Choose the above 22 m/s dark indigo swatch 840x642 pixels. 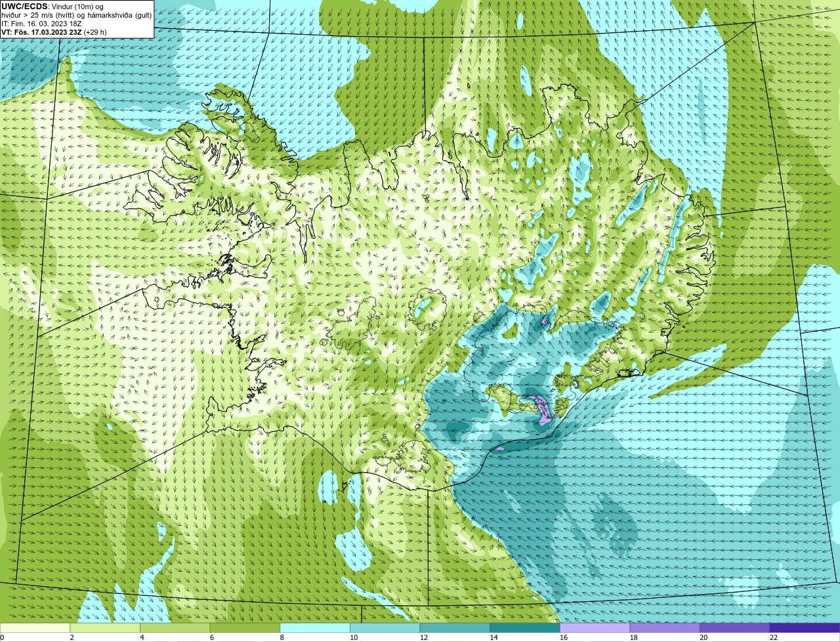pos(805,628)
